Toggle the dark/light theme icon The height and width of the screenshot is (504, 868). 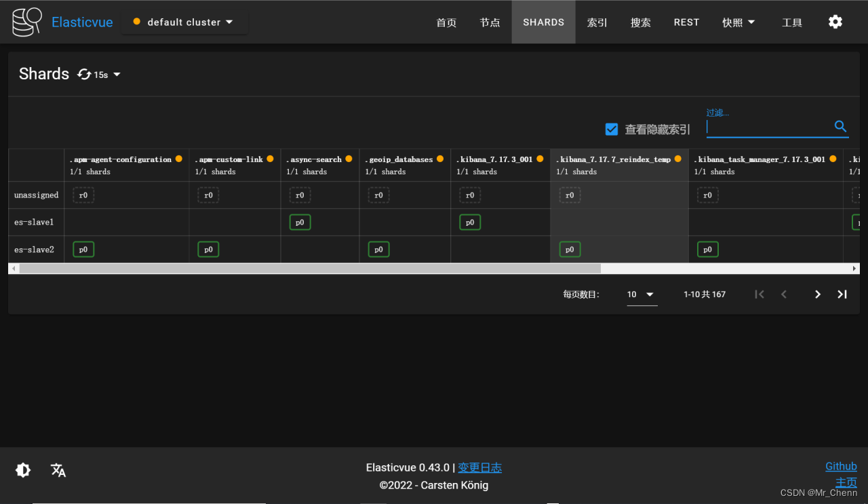[23, 470]
